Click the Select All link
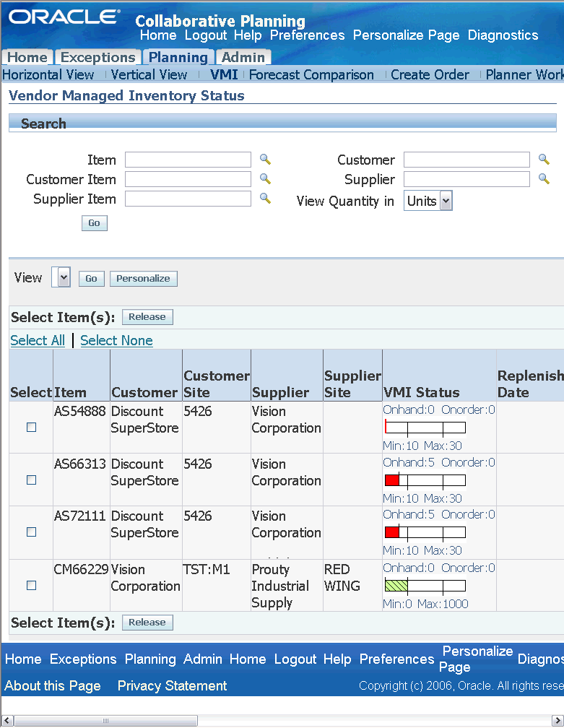 click(38, 340)
